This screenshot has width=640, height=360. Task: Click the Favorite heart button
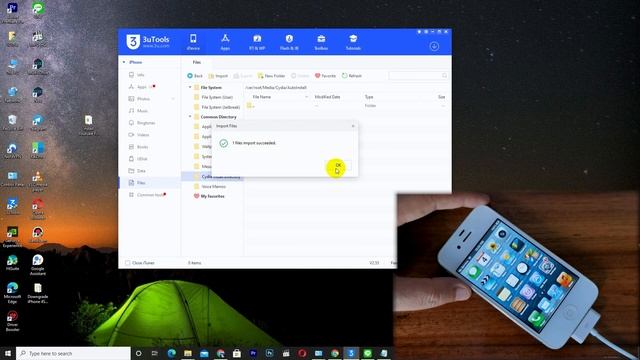(x=325, y=76)
